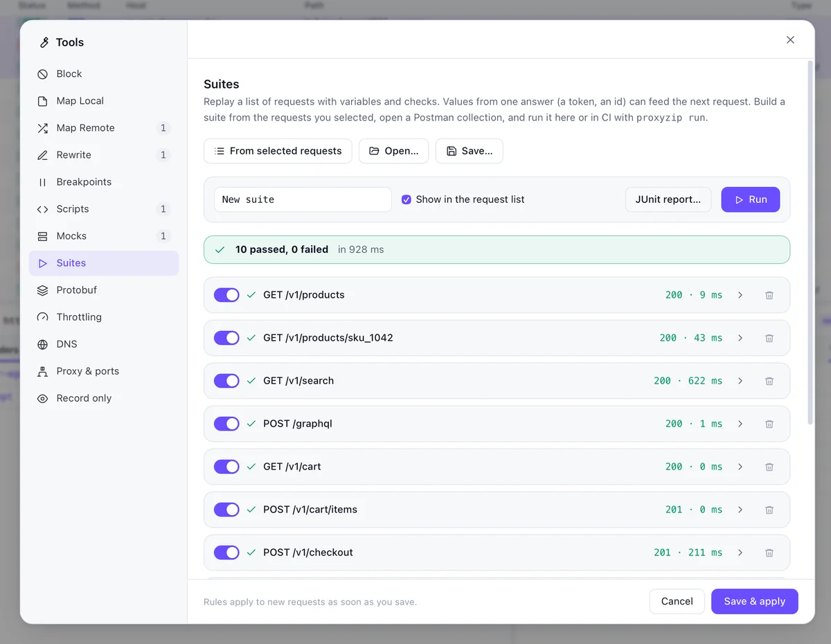Toggle the GET /v1/search switch
The width and height of the screenshot is (831, 644).
pos(226,381)
